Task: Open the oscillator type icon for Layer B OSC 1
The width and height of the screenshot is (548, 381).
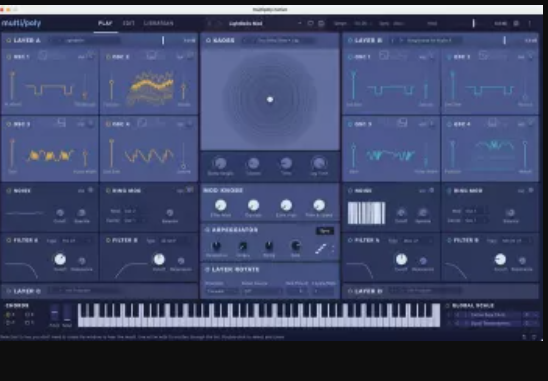Action: [x=384, y=55]
